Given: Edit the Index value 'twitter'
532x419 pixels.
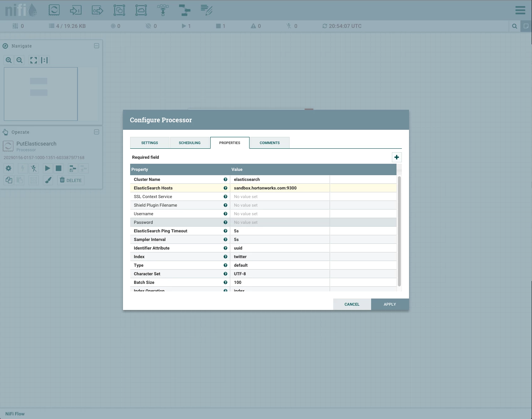Looking at the screenshot, I should (280, 257).
